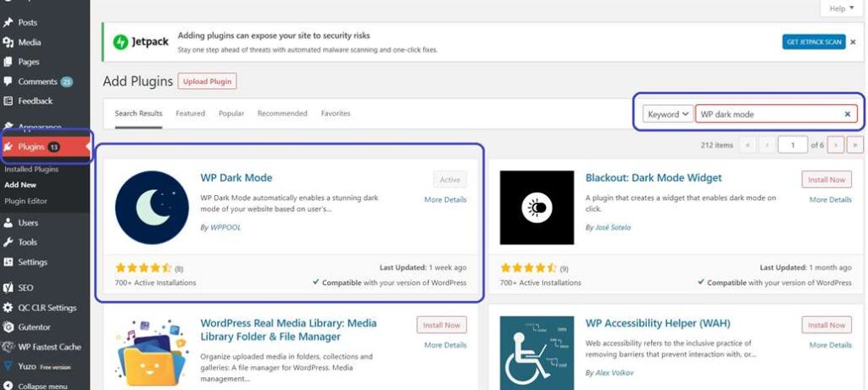Click the Yoast SEO icon

[x=8, y=288]
